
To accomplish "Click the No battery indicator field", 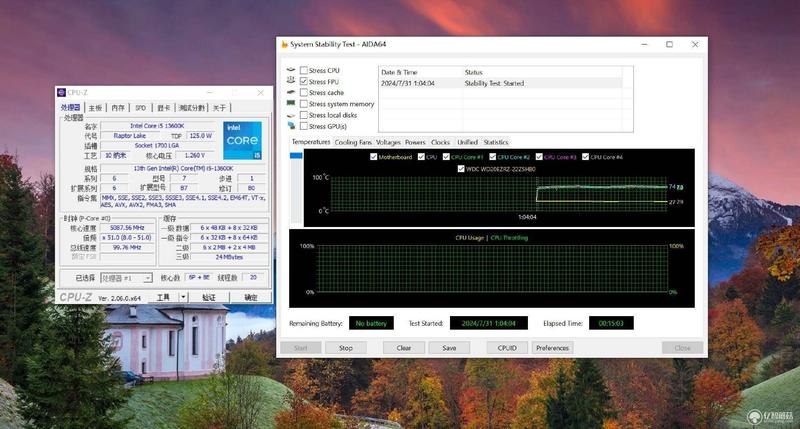I will (371, 323).
